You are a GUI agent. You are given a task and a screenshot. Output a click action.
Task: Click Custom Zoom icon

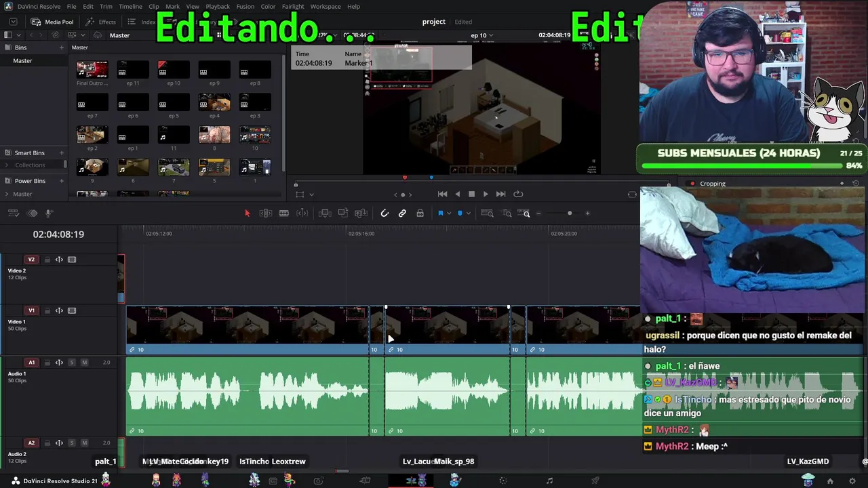[525, 213]
